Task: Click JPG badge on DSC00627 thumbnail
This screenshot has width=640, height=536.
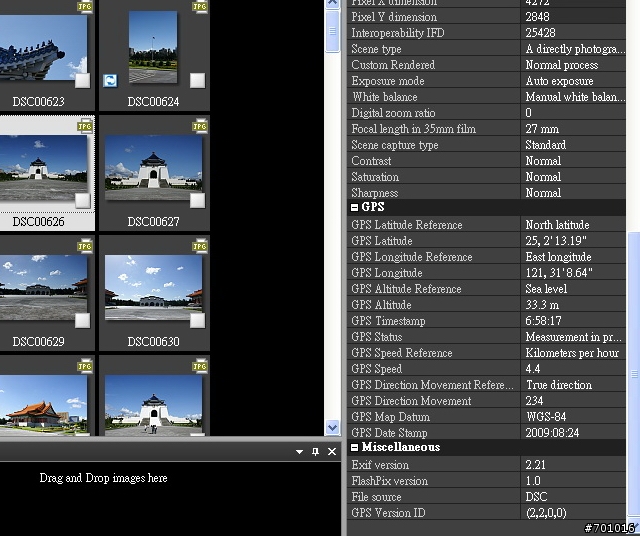Action: [200, 126]
